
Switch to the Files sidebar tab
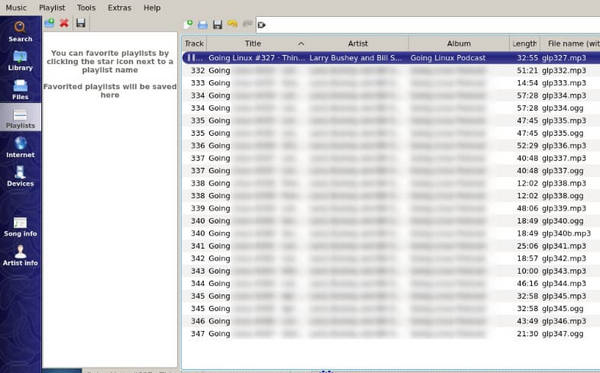(x=20, y=90)
